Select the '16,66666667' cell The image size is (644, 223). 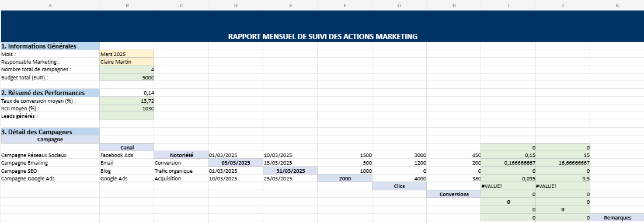click(563, 163)
